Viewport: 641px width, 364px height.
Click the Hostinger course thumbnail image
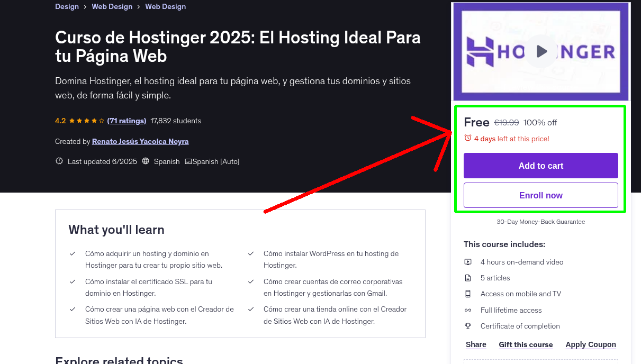[x=541, y=51]
